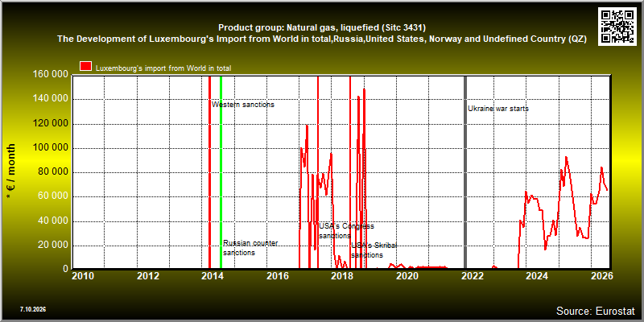Click the gray Ukraine war vertical marker line
This screenshot has height=322, width=644.
pyautogui.click(x=465, y=172)
